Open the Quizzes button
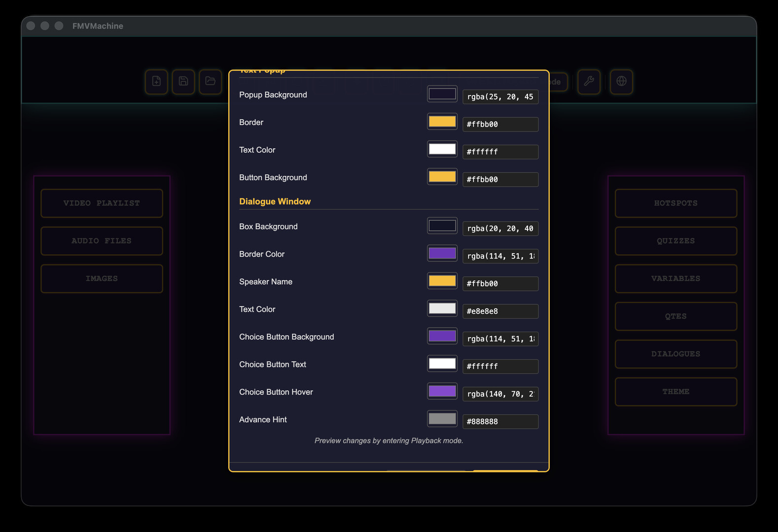This screenshot has height=532, width=778. point(676,241)
